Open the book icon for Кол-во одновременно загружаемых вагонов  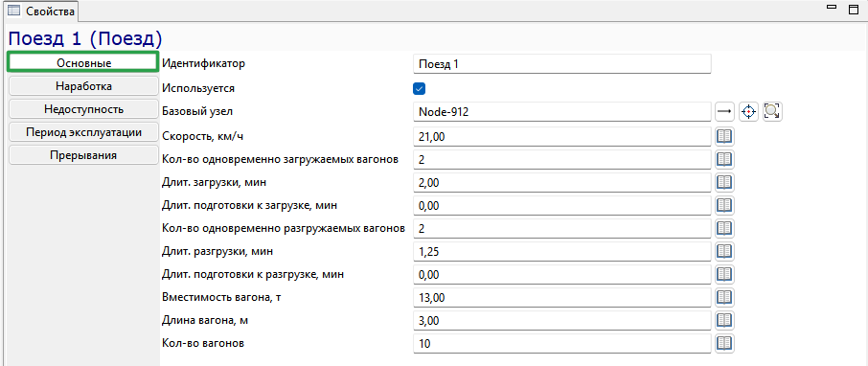tap(724, 159)
